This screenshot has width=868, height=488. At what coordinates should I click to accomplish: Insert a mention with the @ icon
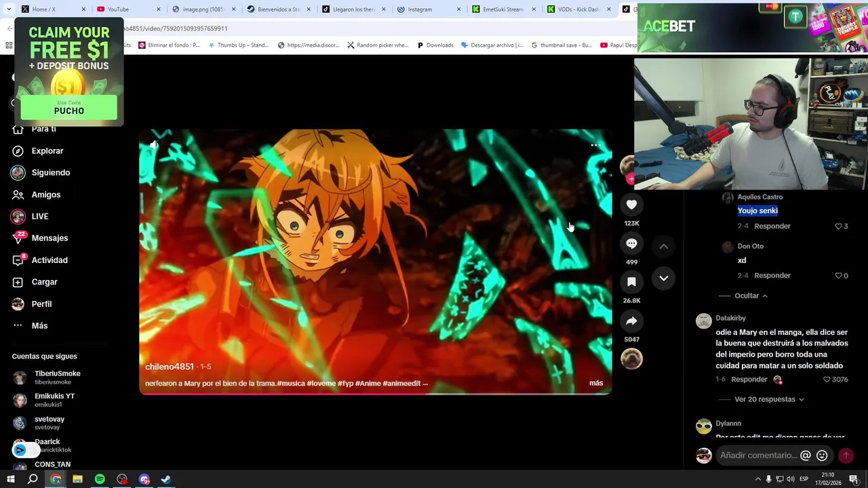[x=806, y=455]
